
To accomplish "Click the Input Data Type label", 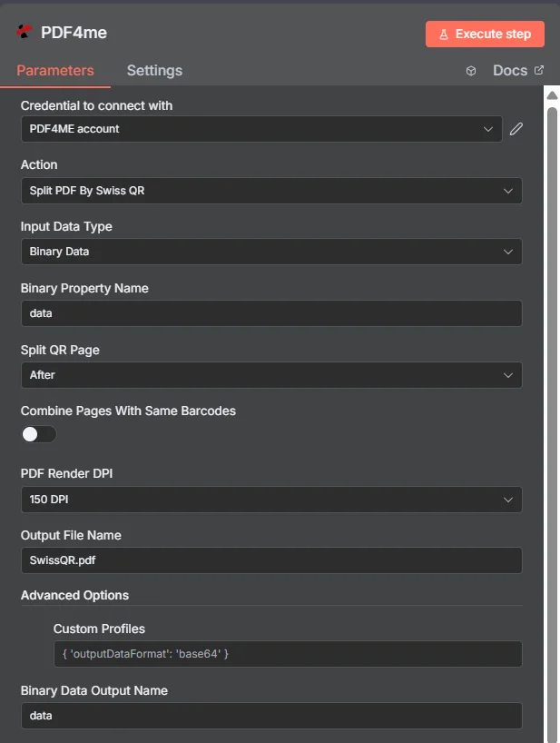I will tap(66, 226).
